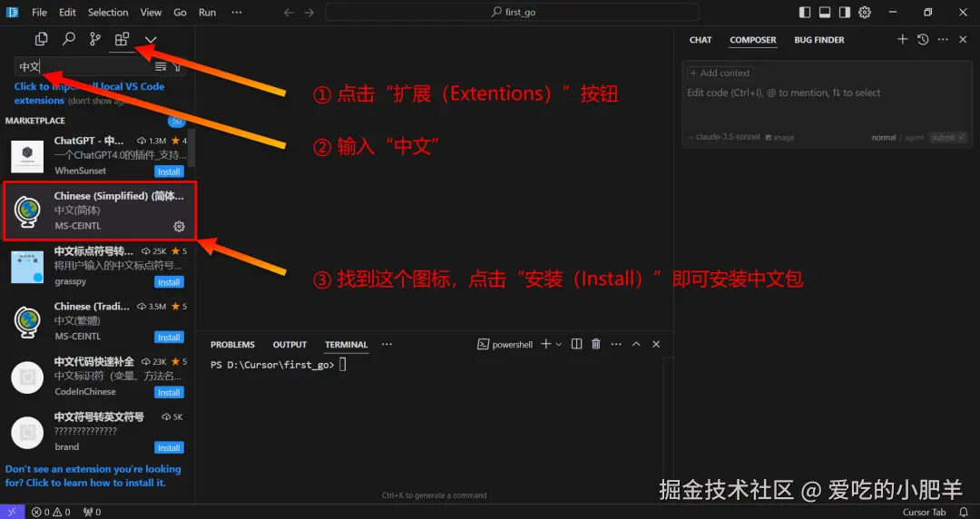This screenshot has width=980, height=519.
Task: Open the Run menu
Action: (x=207, y=12)
